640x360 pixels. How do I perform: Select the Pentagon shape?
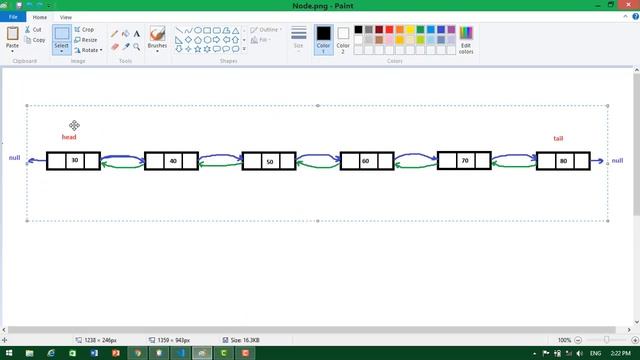[198, 40]
